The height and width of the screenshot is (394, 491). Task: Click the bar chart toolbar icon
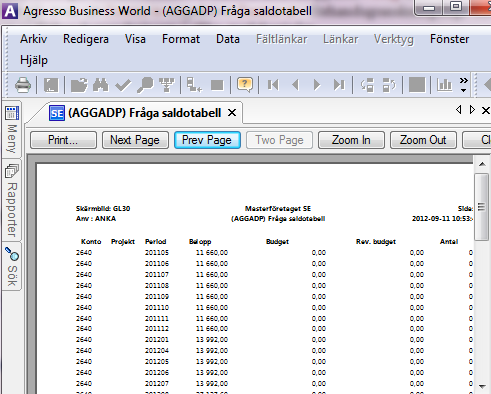(445, 85)
